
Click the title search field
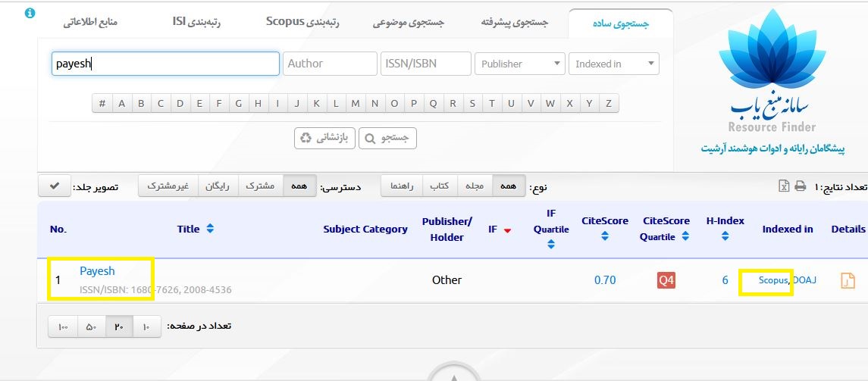(x=165, y=64)
